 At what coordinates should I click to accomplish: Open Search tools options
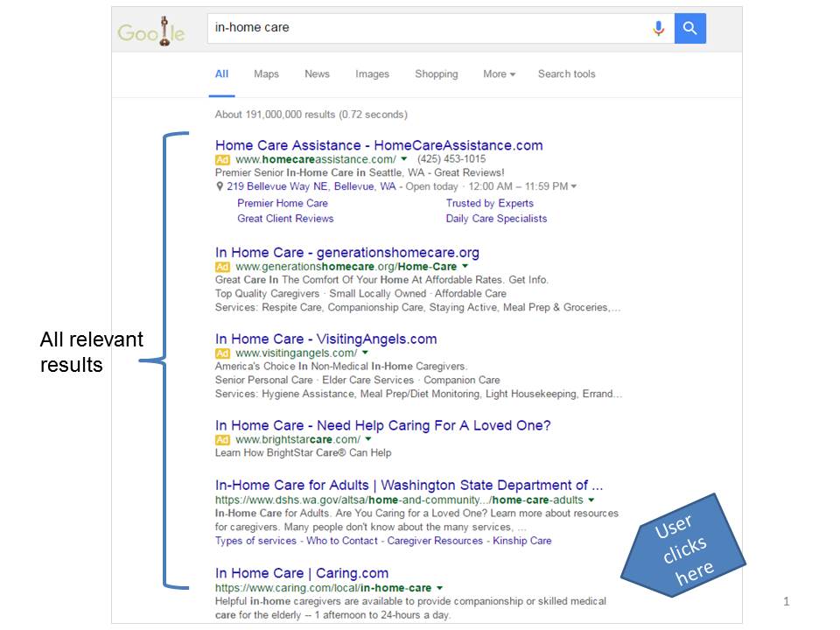(567, 74)
